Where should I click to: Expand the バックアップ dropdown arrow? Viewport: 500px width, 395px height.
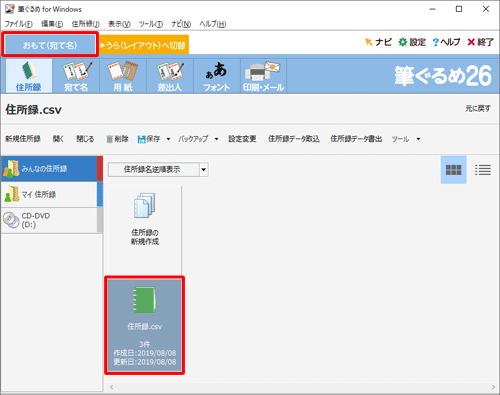[216, 139]
